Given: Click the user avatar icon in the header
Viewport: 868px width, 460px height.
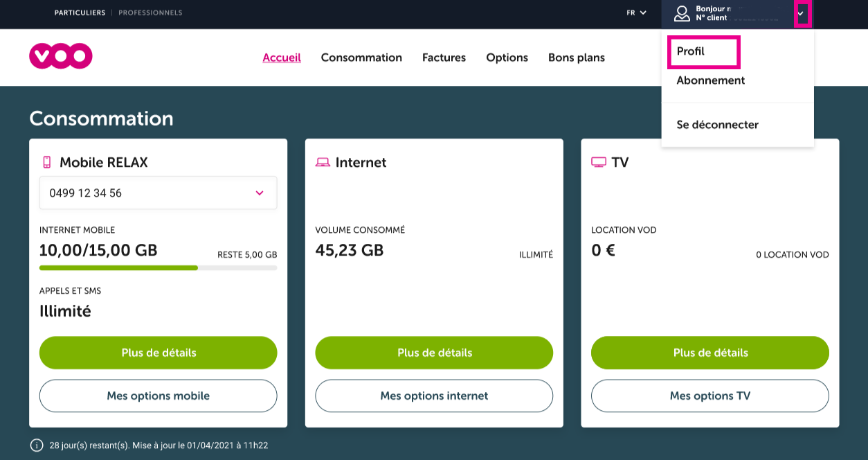Looking at the screenshot, I should coord(682,13).
